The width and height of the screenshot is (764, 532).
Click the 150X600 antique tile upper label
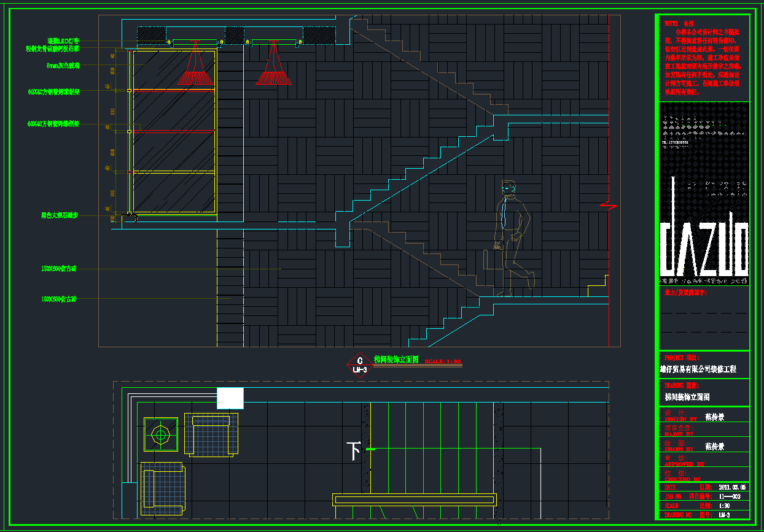tap(59, 269)
